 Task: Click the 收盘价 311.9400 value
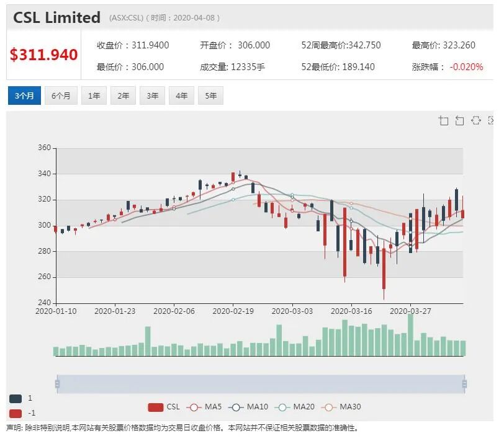(x=133, y=45)
